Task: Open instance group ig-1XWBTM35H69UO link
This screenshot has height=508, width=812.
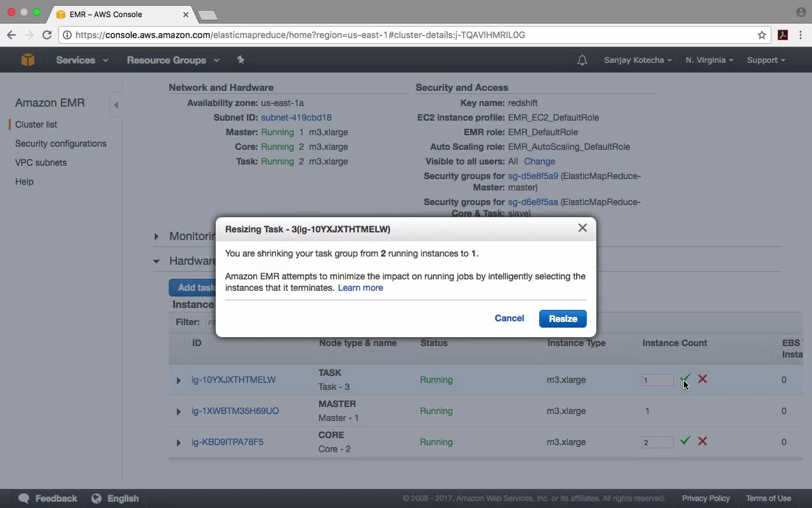Action: tap(235, 411)
